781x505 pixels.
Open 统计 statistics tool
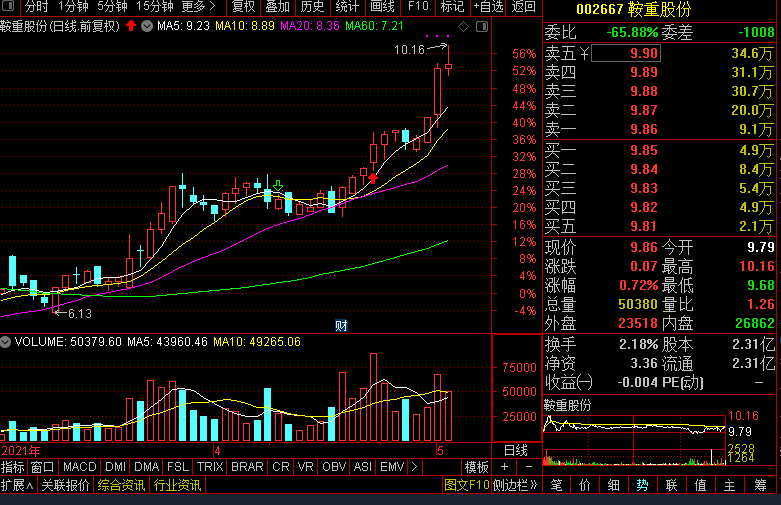tap(347, 6)
